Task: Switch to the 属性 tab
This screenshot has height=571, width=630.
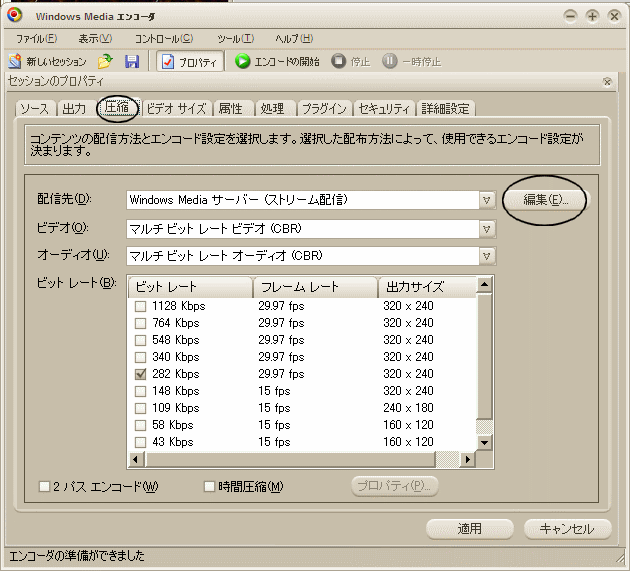Action: click(231, 108)
